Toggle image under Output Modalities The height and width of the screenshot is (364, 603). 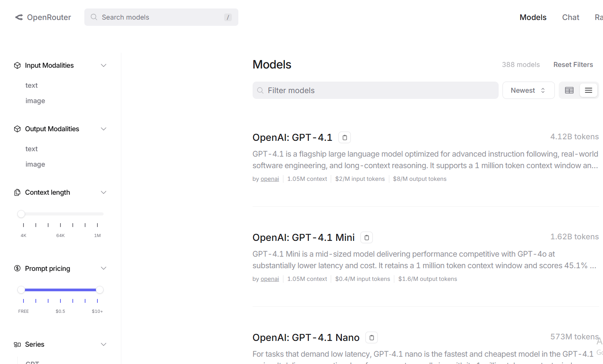coord(35,164)
